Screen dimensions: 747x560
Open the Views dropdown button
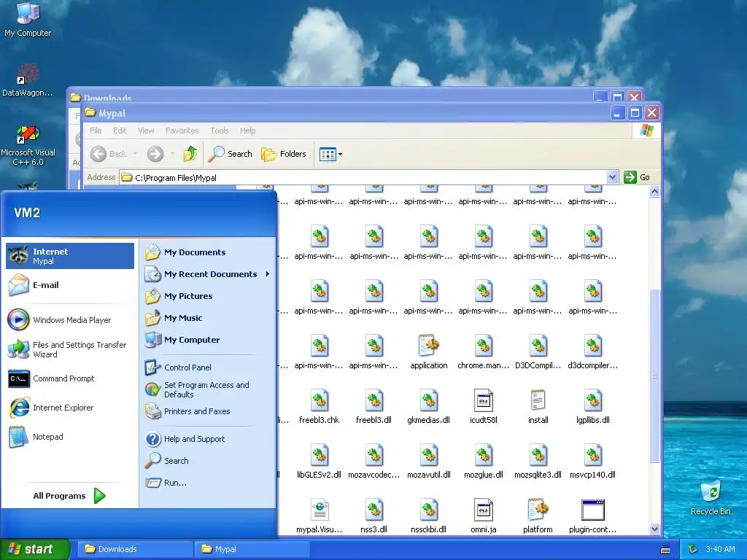(331, 154)
